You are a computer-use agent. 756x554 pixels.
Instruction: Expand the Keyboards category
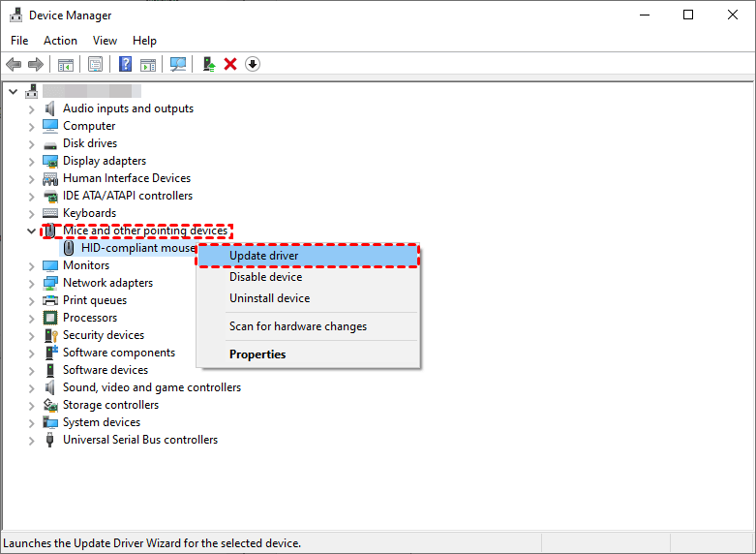pyautogui.click(x=32, y=214)
